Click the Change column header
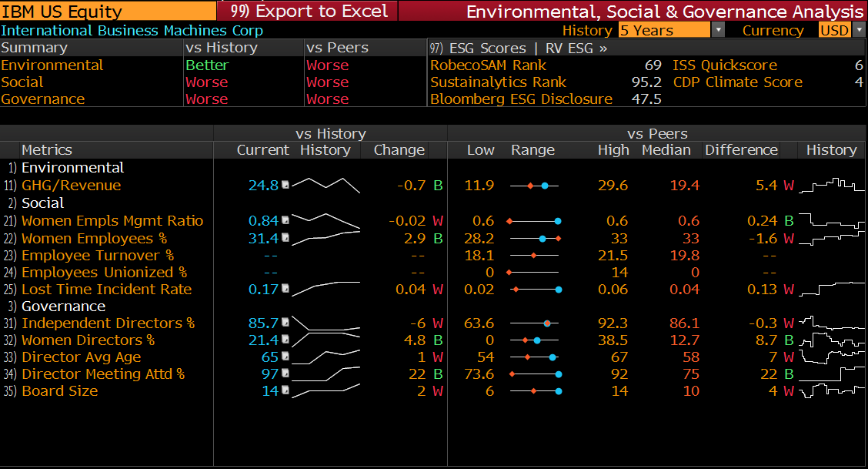This screenshot has height=469, width=868. coord(399,149)
